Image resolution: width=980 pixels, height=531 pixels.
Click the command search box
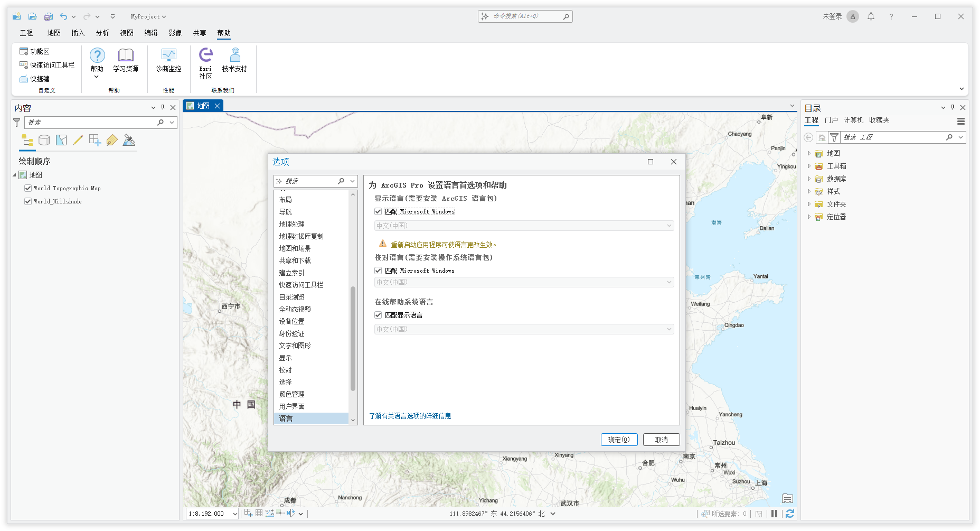click(x=525, y=16)
